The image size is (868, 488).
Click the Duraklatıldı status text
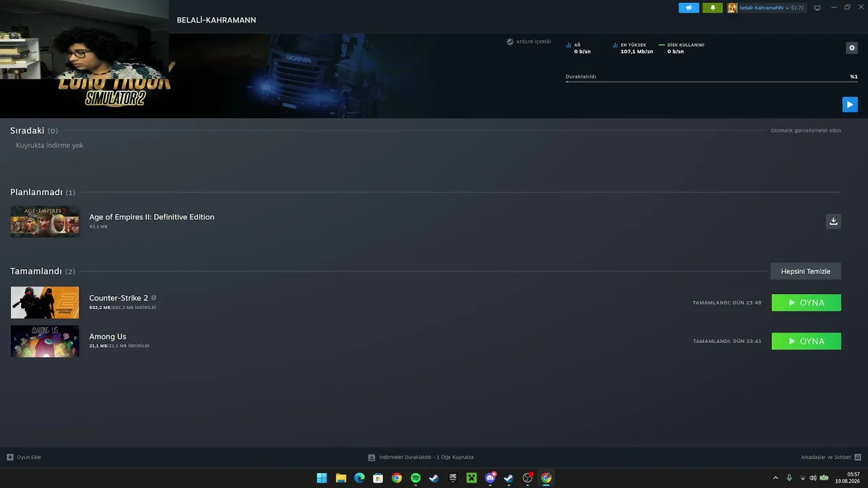pos(580,77)
